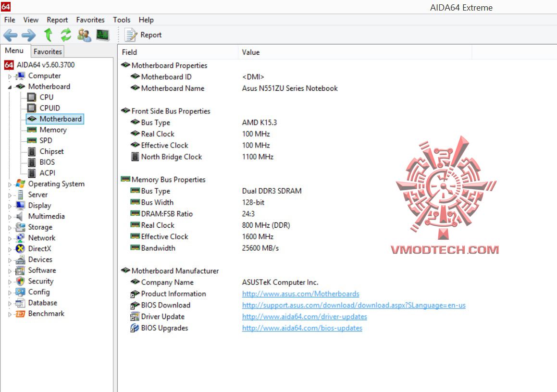Viewport: 557px width, 392px height.
Task: Expand the Storage node
Action: pos(10,228)
